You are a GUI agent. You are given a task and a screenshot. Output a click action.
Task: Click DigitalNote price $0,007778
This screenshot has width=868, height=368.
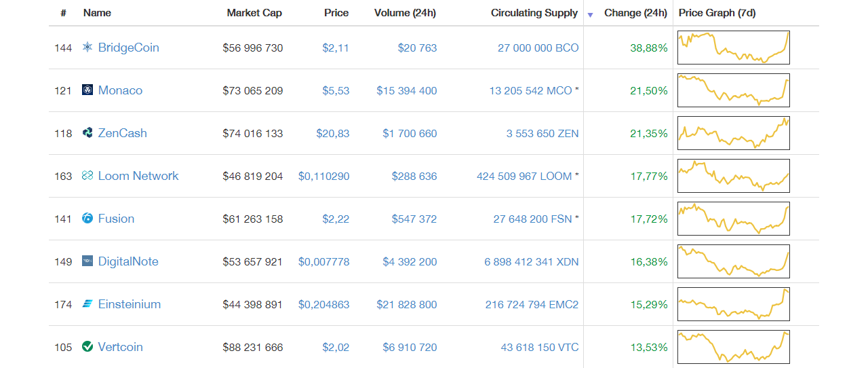tap(324, 261)
